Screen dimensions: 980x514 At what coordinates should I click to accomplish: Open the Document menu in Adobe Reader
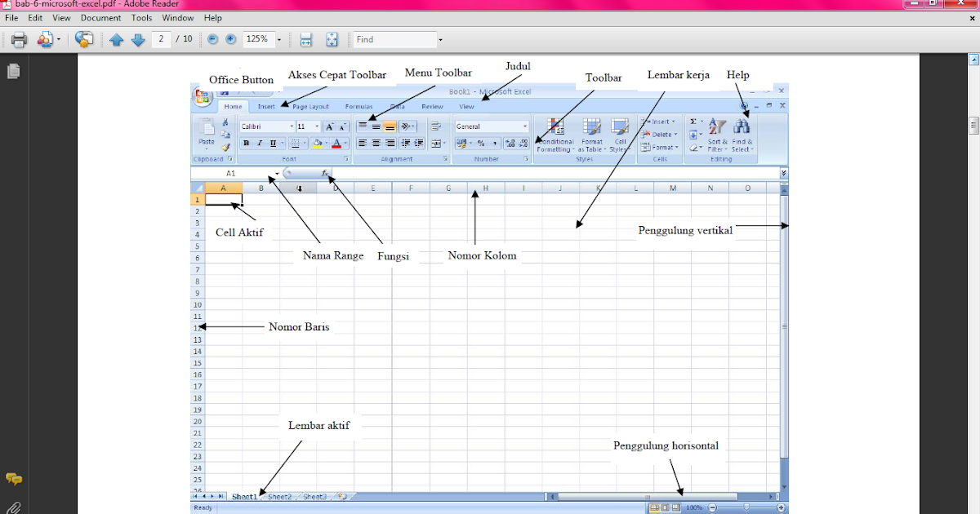pos(100,18)
